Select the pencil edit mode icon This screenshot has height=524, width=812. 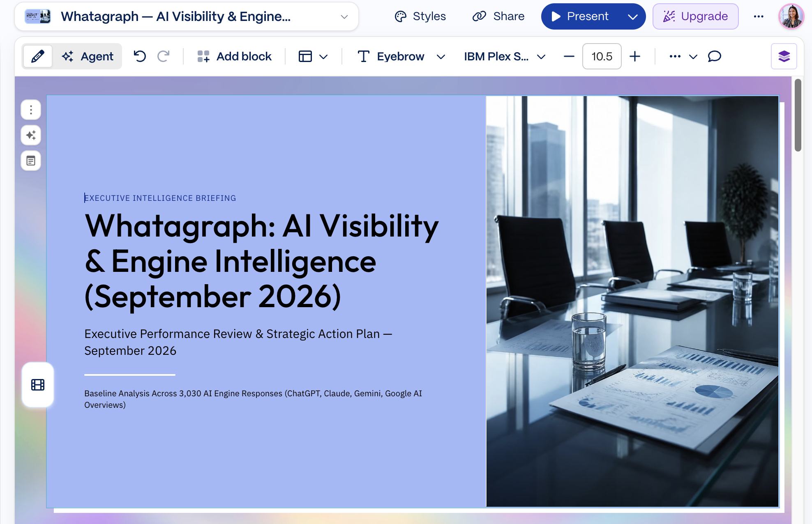point(37,56)
